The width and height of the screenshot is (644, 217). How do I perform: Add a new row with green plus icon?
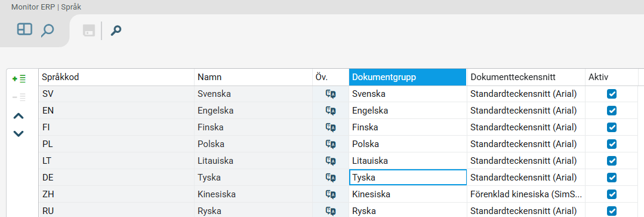(x=19, y=78)
